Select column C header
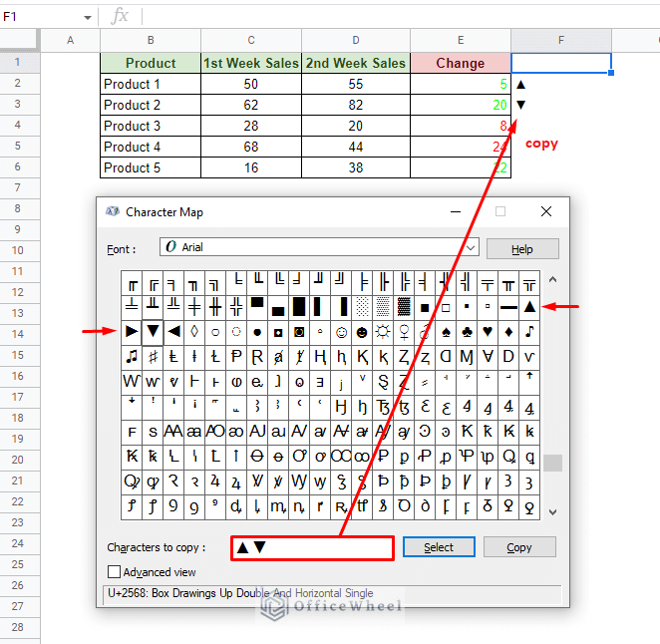Screen dimensions: 660x644 [x=251, y=40]
